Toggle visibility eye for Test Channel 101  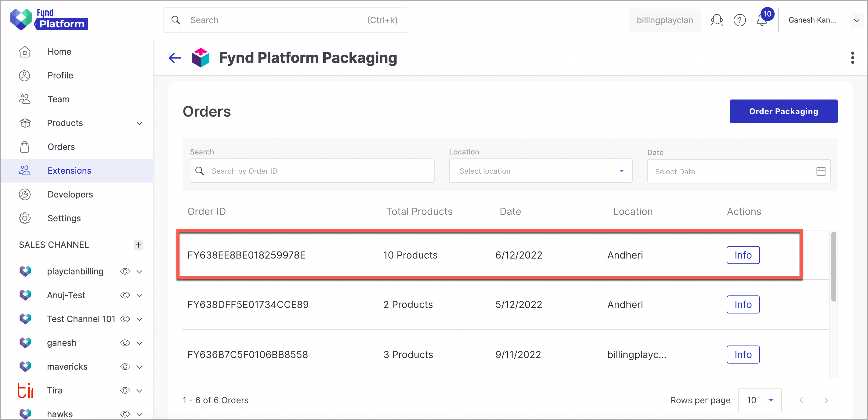pyautogui.click(x=125, y=319)
